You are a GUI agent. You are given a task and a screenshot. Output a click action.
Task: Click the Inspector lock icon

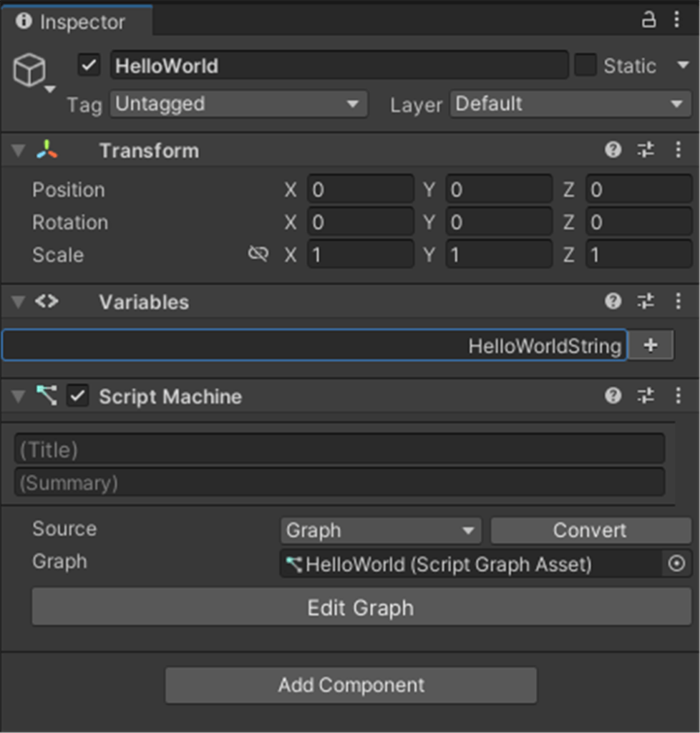tap(648, 20)
